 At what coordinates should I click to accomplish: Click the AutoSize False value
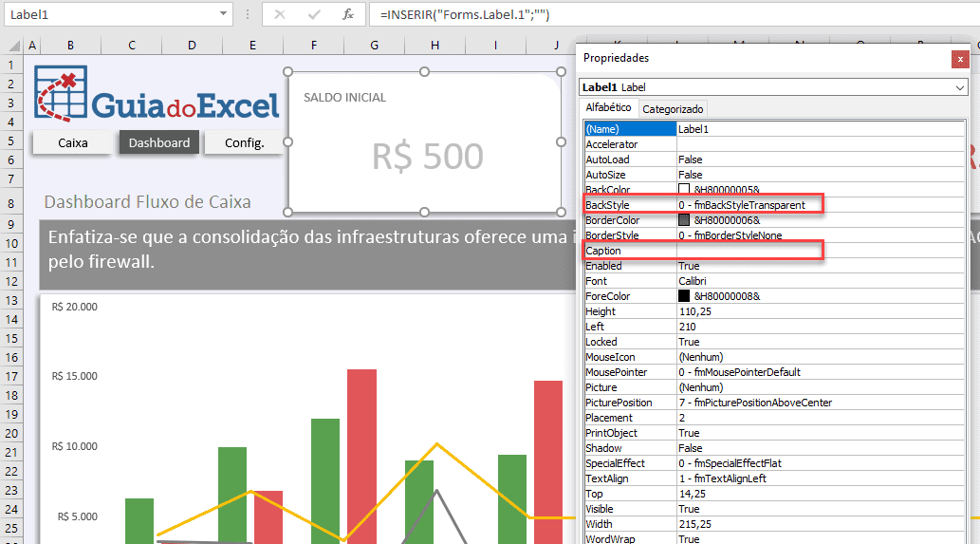[x=820, y=175]
